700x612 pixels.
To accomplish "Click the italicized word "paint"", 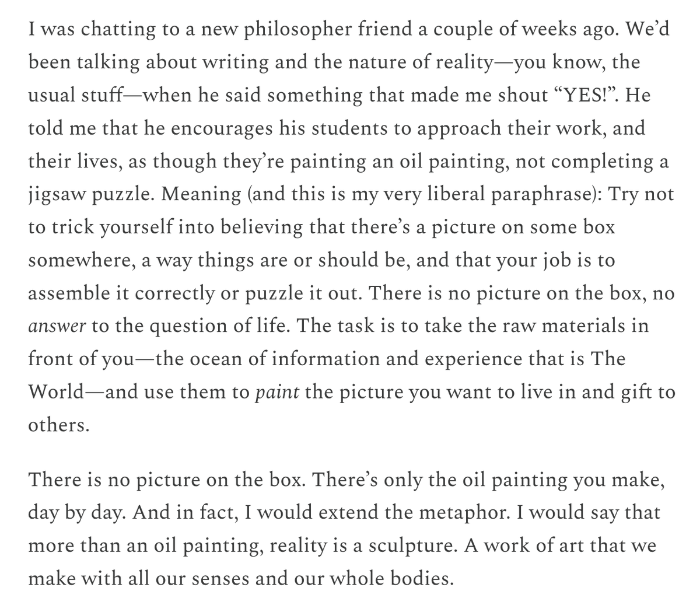I will (x=278, y=392).
